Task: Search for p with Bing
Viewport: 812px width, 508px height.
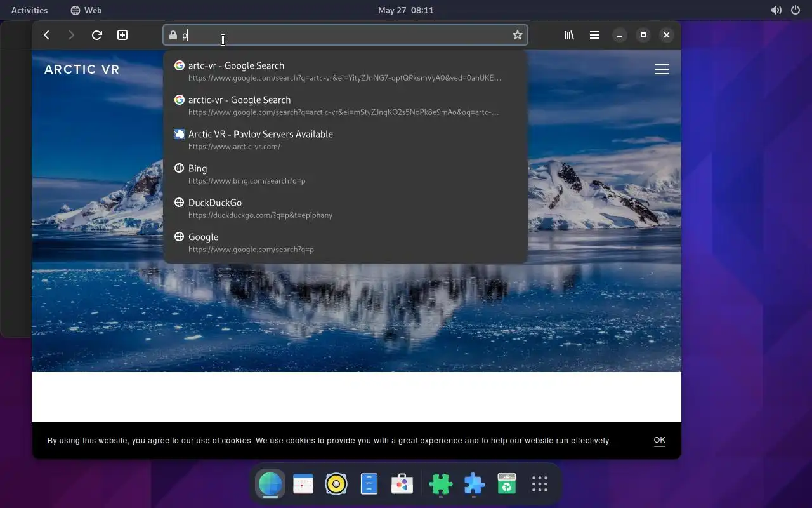Action: (x=345, y=174)
